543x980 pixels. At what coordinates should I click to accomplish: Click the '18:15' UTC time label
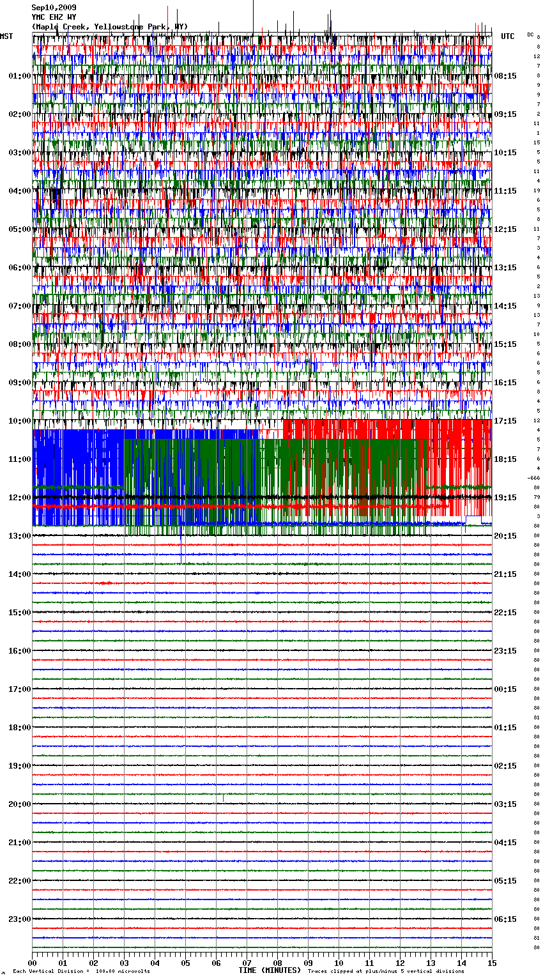click(505, 459)
